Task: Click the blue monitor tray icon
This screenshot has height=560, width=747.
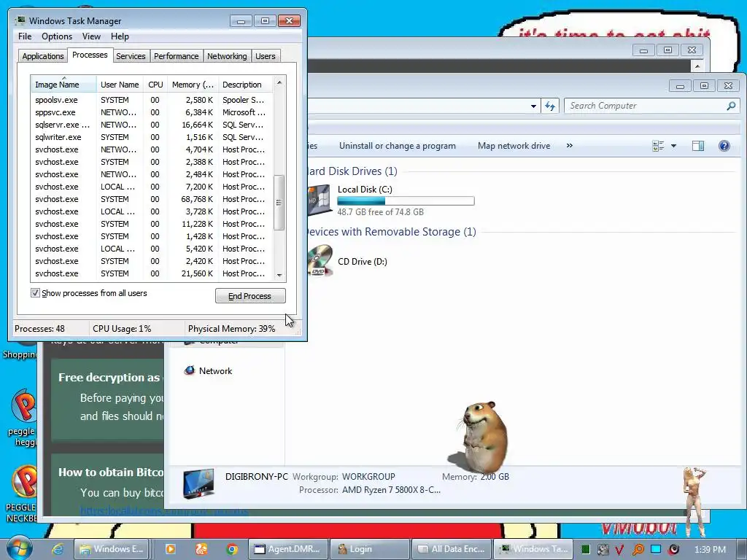Action: 656,549
